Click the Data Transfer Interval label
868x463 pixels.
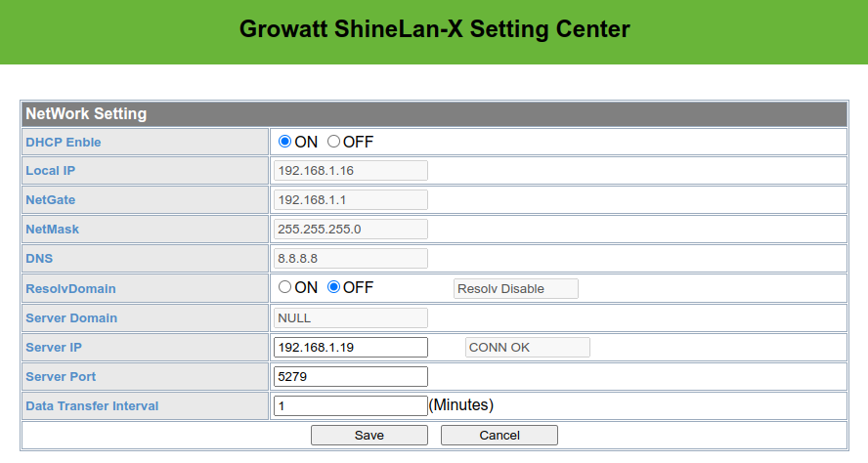92,406
